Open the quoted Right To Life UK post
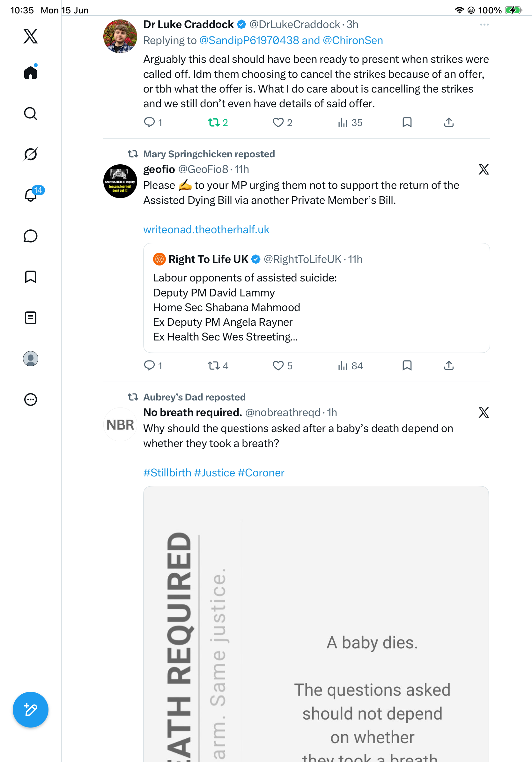Viewport: 532px width, 762px height. pyautogui.click(x=316, y=298)
